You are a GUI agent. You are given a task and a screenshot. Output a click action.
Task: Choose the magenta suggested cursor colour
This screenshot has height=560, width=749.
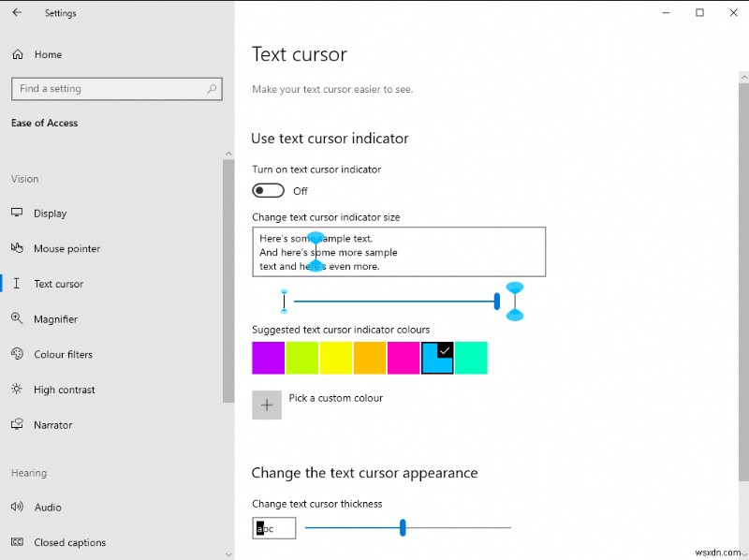(x=404, y=357)
